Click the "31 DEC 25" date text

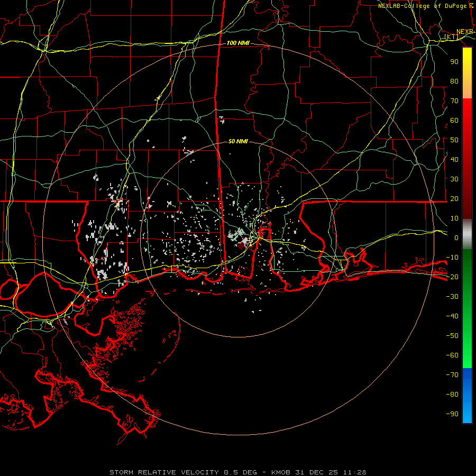click(x=317, y=472)
